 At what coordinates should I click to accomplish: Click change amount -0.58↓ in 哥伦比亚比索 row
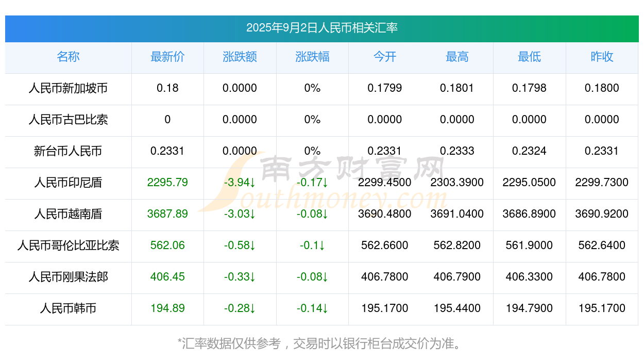[240, 246]
